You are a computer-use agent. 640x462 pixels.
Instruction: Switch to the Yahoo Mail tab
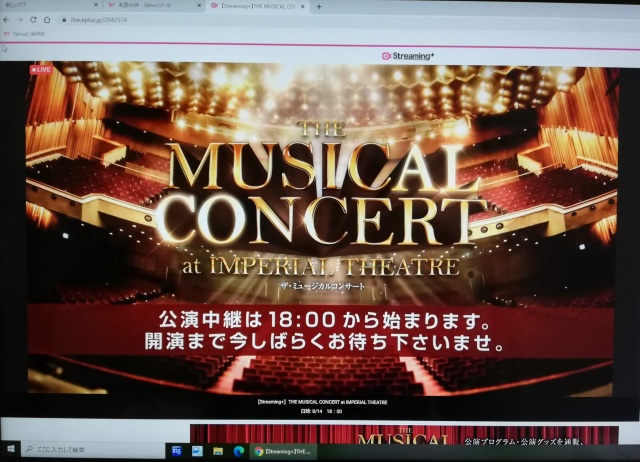pos(154,5)
